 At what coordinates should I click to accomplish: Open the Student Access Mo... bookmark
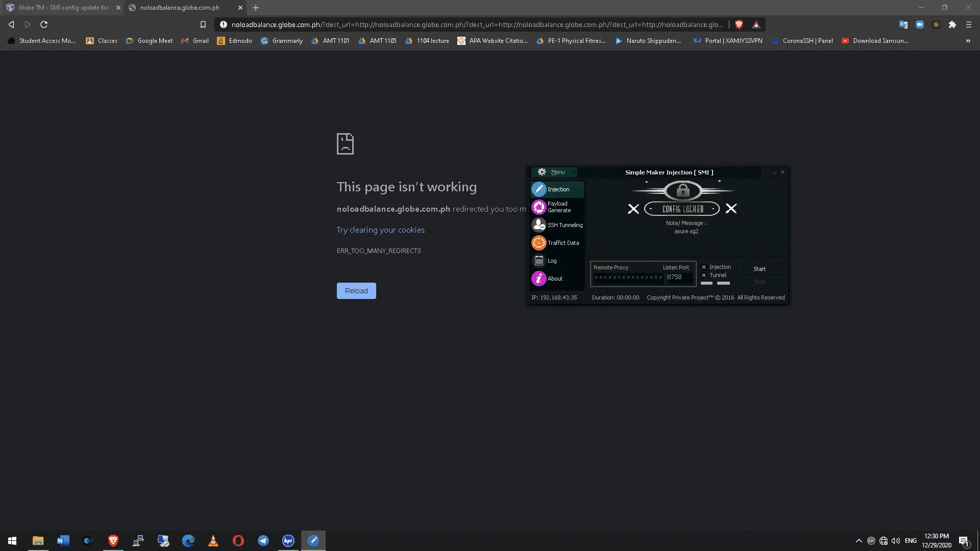pyautogui.click(x=41, y=41)
